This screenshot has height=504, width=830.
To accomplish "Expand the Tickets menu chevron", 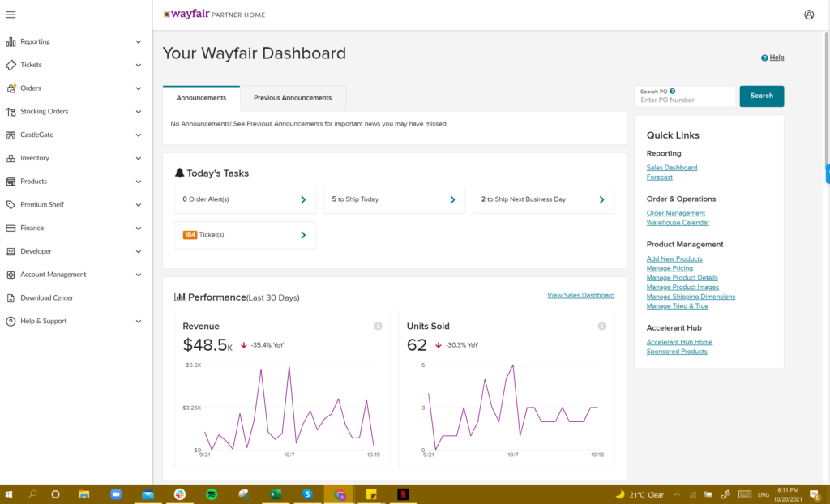I will [x=139, y=65].
